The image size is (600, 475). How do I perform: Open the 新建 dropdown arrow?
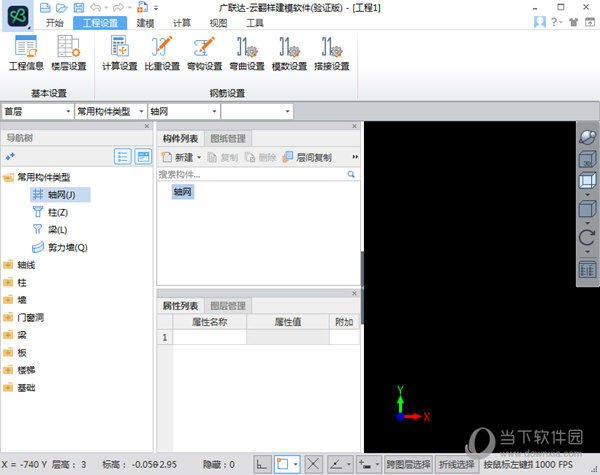199,157
